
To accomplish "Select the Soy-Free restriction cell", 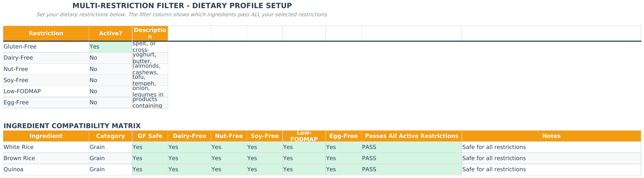I will coord(46,80).
